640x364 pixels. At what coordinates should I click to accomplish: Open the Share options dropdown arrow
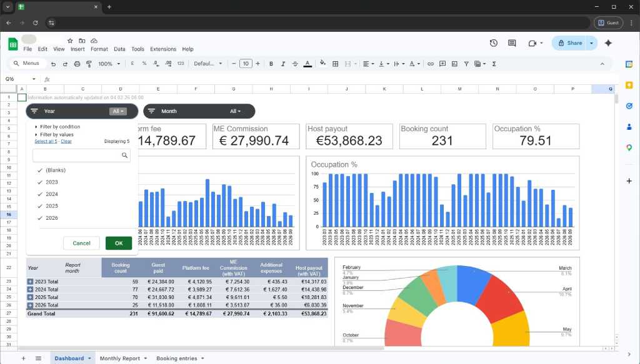point(591,43)
